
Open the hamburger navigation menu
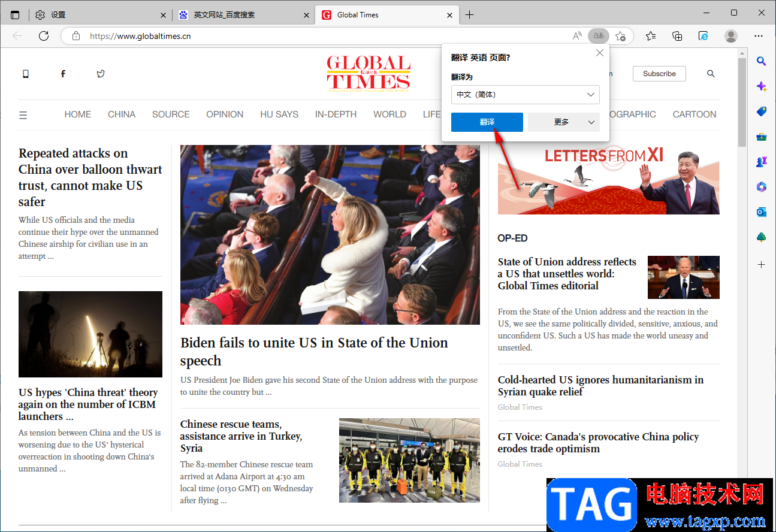pos(23,115)
